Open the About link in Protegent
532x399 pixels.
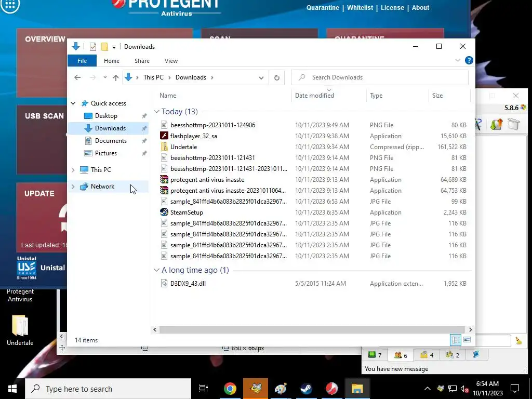point(420,7)
